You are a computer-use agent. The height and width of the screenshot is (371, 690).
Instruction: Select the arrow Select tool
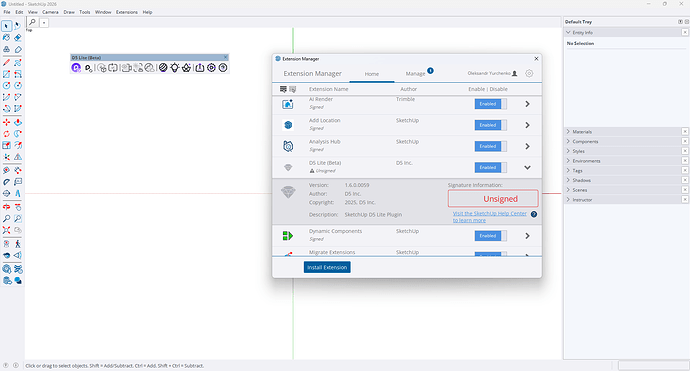tap(7, 26)
